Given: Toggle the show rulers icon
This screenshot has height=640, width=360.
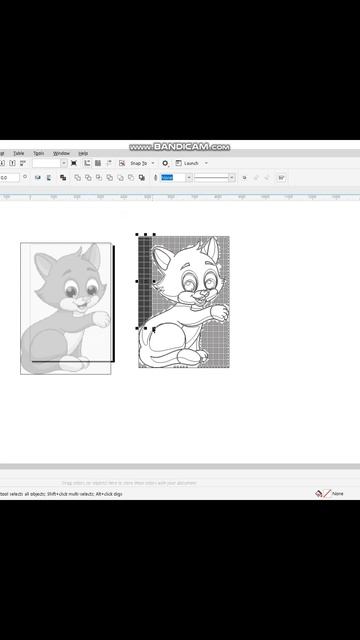Looking at the screenshot, I should pyautogui.click(x=87, y=163).
